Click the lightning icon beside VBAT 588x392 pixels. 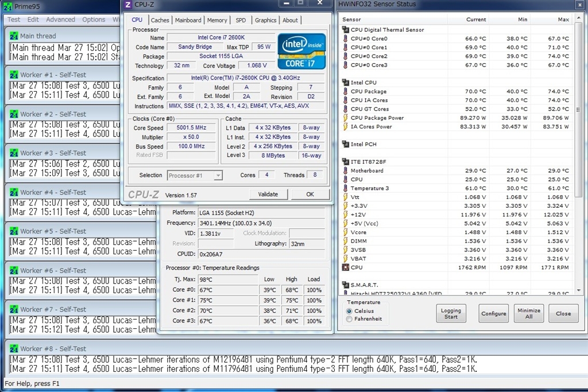pyautogui.click(x=345, y=259)
